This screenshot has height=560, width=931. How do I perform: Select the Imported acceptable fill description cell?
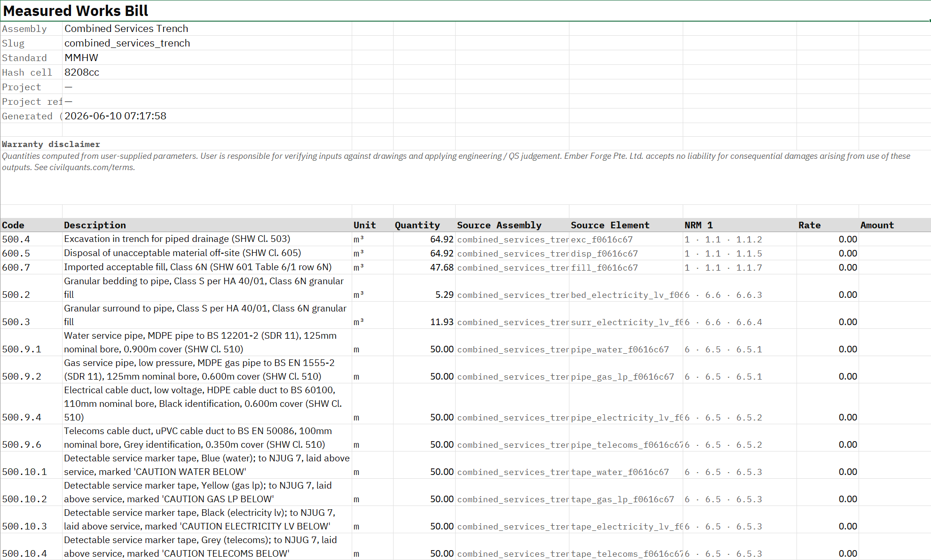(x=207, y=267)
